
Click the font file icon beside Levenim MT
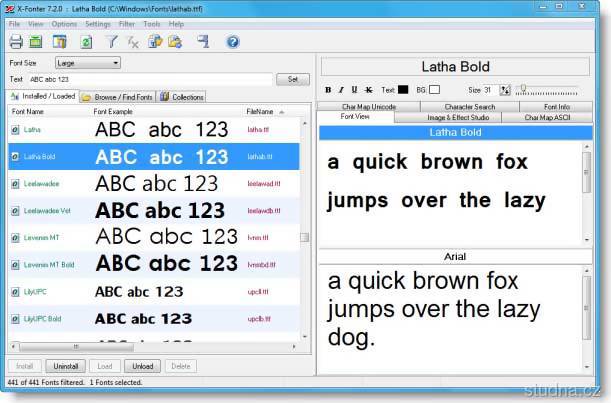(15, 238)
